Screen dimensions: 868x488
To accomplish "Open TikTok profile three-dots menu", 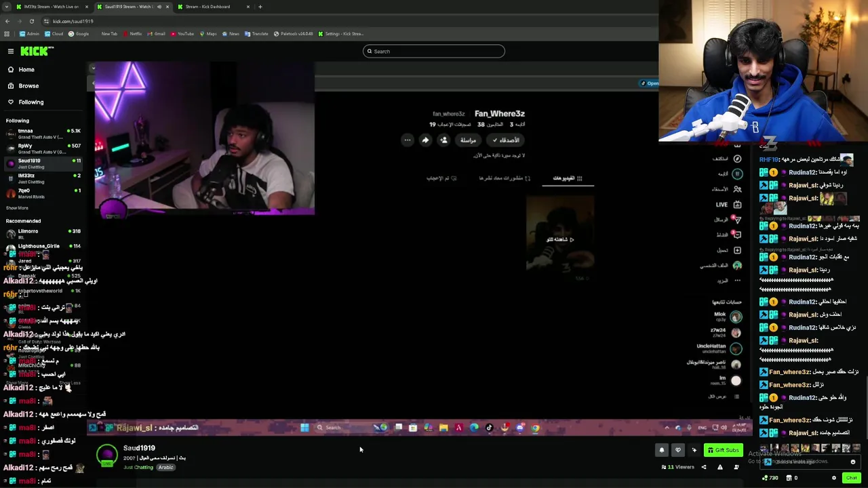I will [408, 140].
